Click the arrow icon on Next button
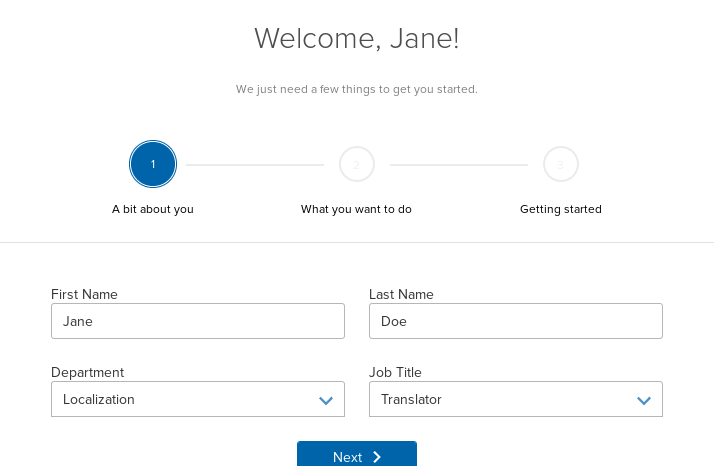 377,457
